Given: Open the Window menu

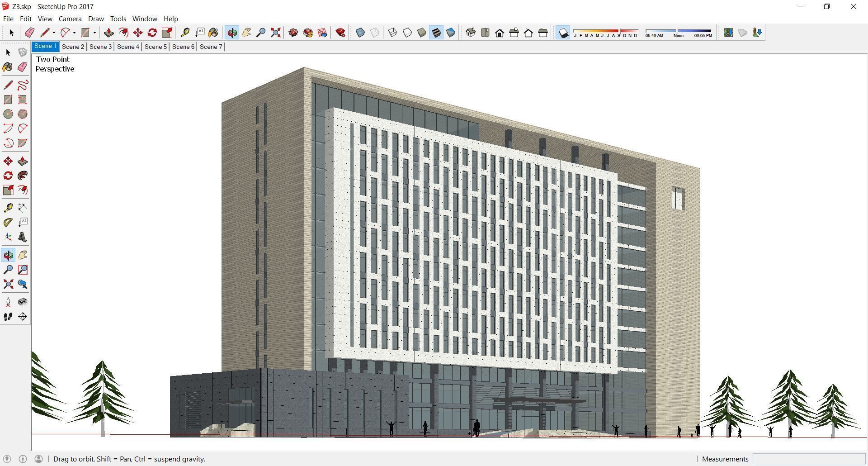Looking at the screenshot, I should pyautogui.click(x=145, y=19).
